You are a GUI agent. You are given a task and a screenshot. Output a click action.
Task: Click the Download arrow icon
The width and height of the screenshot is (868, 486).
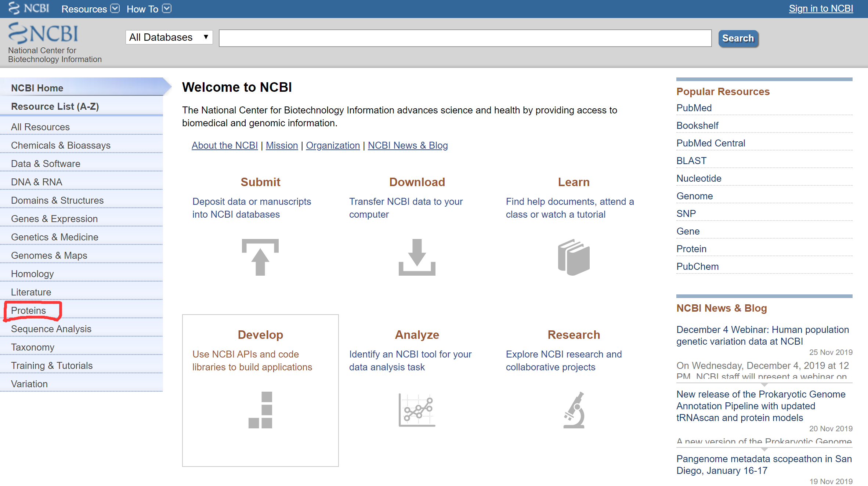point(417,257)
